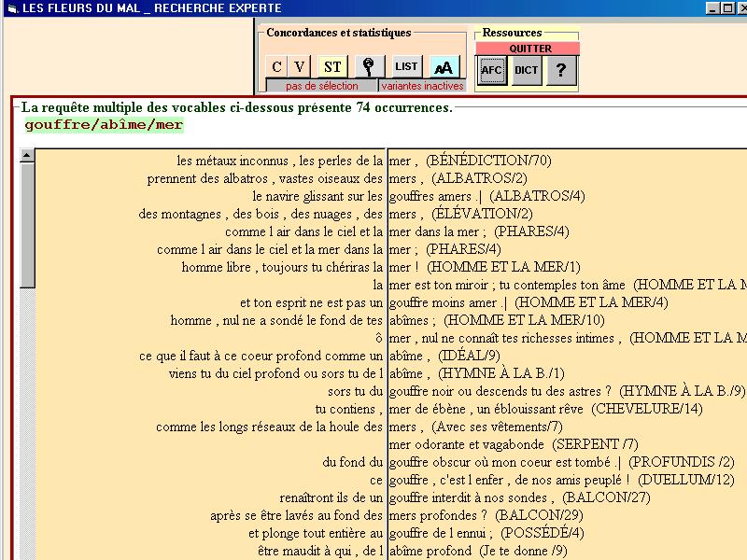The width and height of the screenshot is (747, 560).
Task: Select the HOMME ET LA MER/10 line
Action: click(497, 320)
